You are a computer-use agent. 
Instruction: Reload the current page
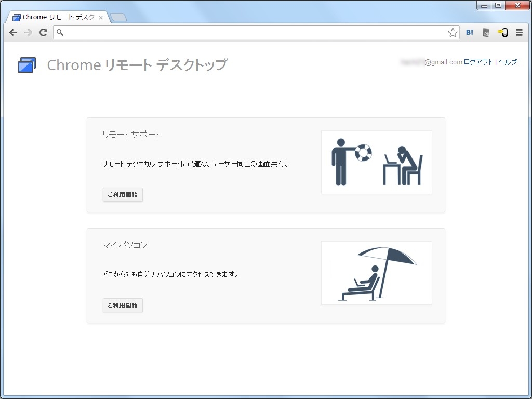click(x=44, y=32)
